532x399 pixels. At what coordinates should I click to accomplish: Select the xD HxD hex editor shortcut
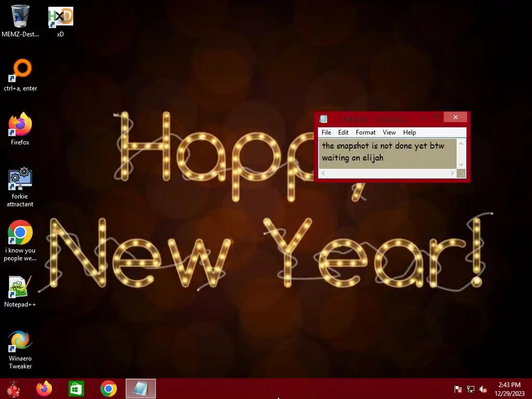[60, 21]
